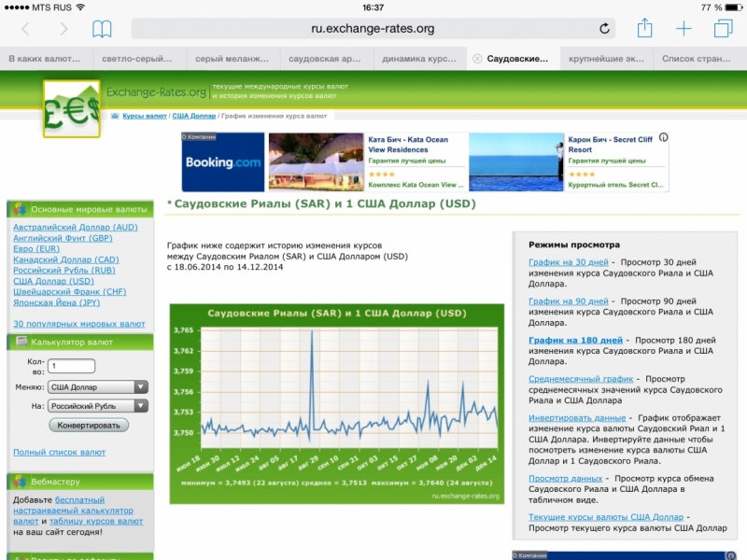This screenshot has height=560, width=747.
Task: Open the share sheet icon
Action: click(x=644, y=28)
